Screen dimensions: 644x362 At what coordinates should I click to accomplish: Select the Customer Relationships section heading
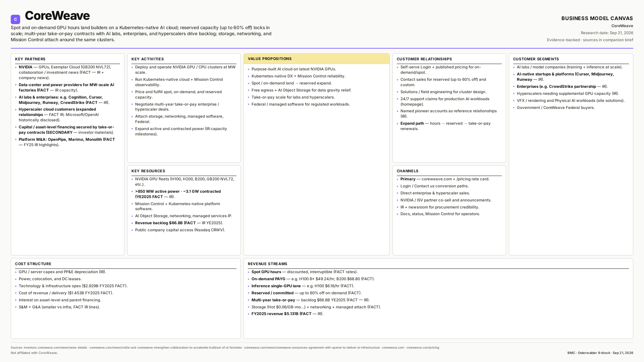(x=424, y=59)
